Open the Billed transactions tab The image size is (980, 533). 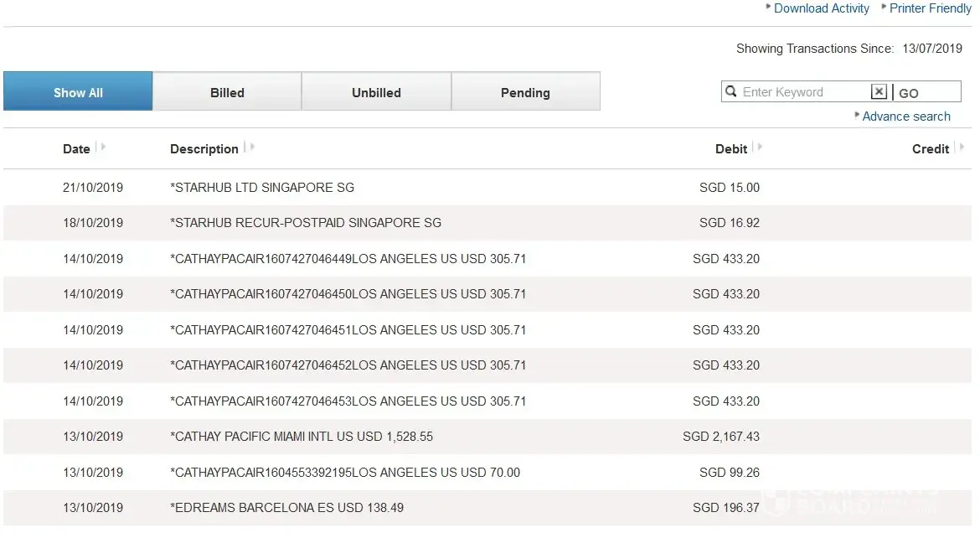[x=227, y=92]
